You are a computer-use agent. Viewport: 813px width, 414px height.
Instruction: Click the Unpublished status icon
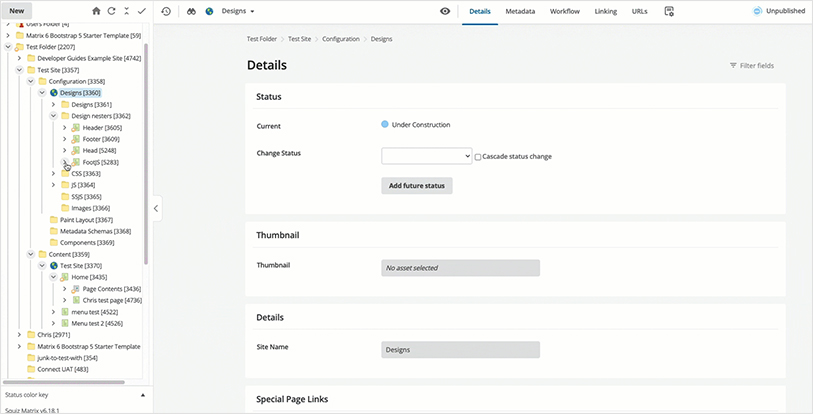[758, 11]
